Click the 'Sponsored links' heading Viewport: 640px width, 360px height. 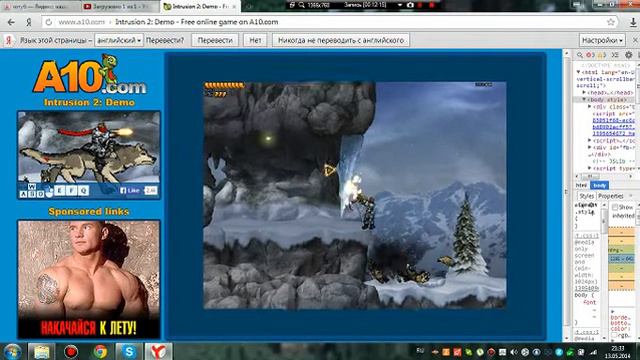89,211
